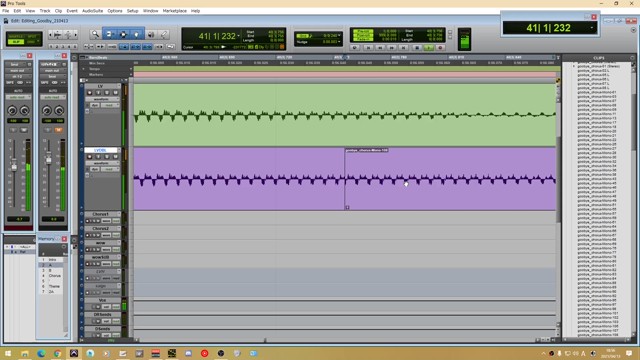Click the transport Play button

pyautogui.click(x=428, y=48)
